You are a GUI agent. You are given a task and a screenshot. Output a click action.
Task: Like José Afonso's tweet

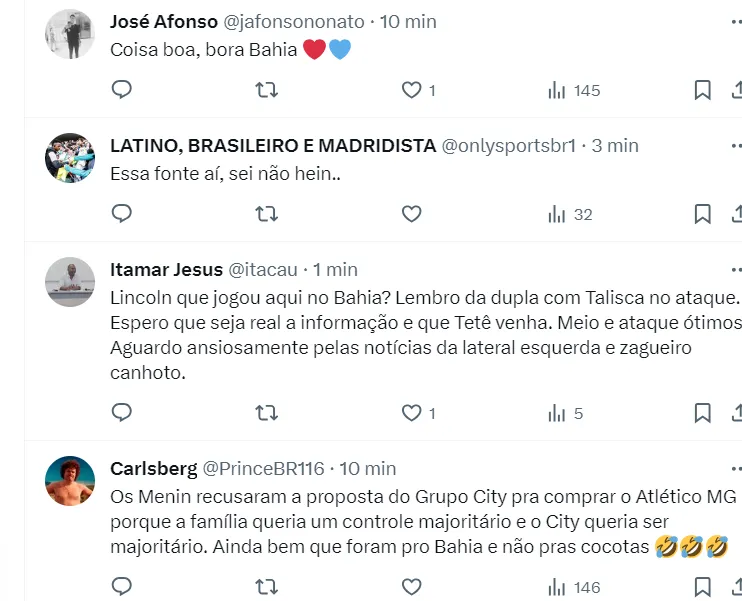pos(411,90)
